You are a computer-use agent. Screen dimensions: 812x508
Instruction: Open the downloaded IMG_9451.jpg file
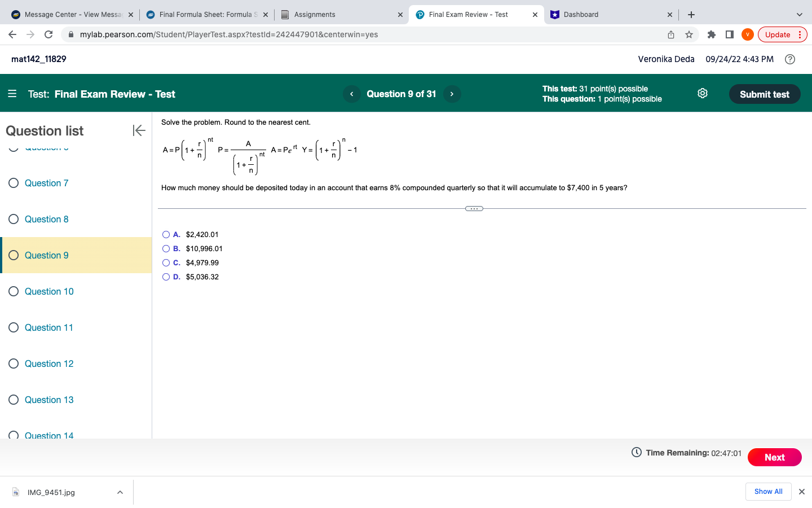pos(51,492)
